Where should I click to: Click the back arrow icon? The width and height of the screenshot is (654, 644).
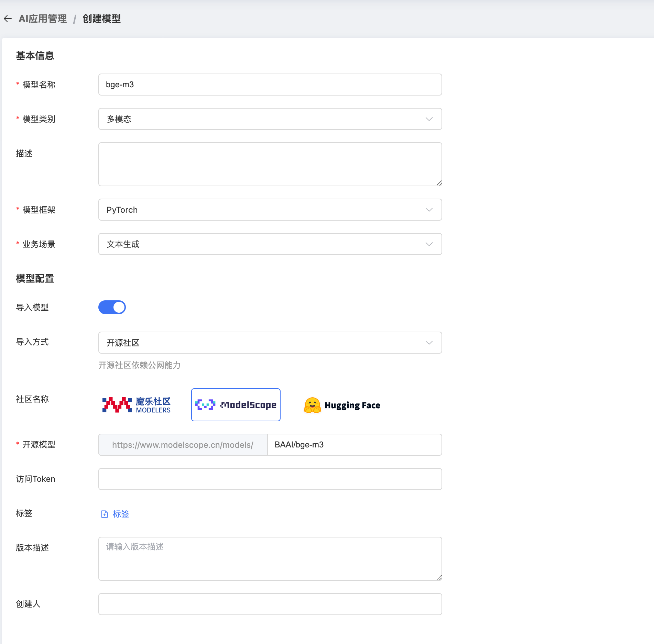click(8, 19)
